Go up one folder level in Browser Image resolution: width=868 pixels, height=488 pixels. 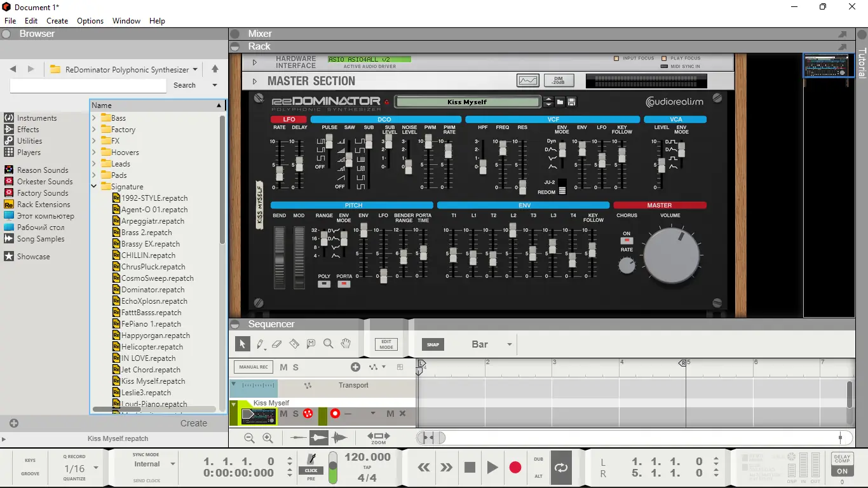click(215, 69)
